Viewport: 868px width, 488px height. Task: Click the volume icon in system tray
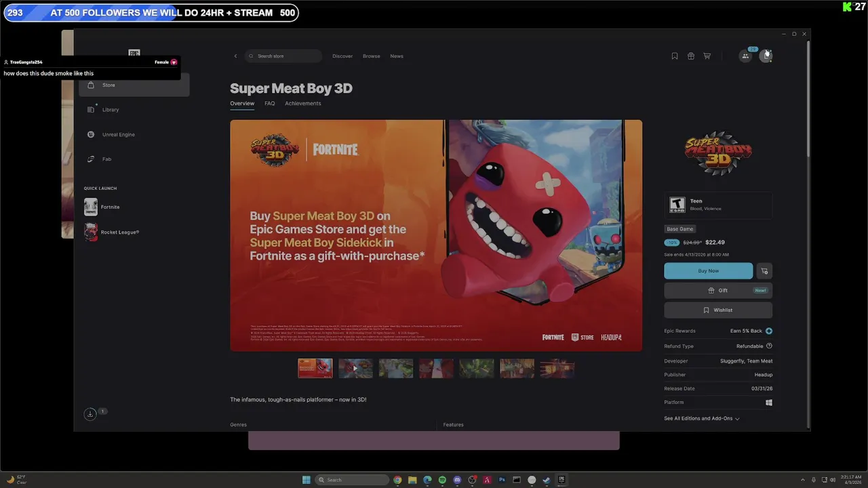coord(833,480)
